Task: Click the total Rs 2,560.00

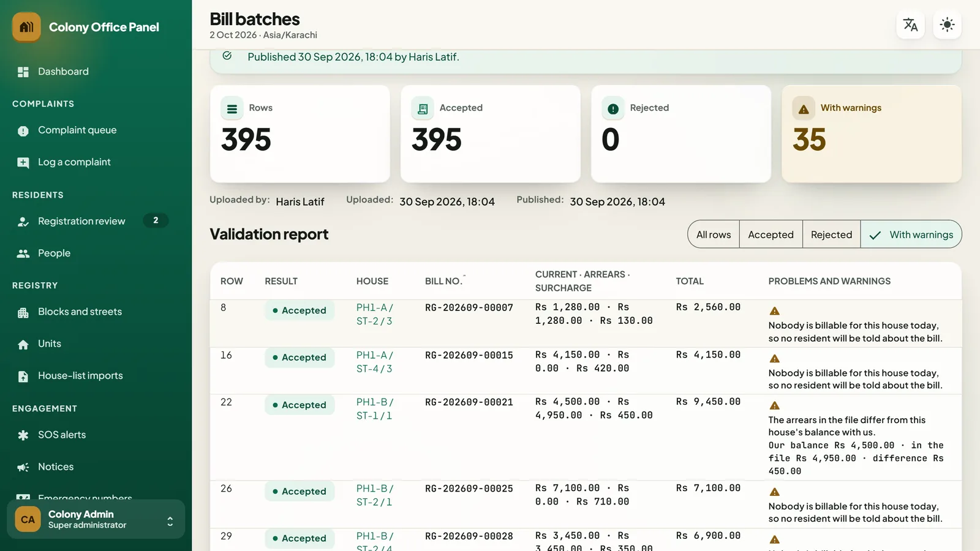Action: (x=708, y=307)
